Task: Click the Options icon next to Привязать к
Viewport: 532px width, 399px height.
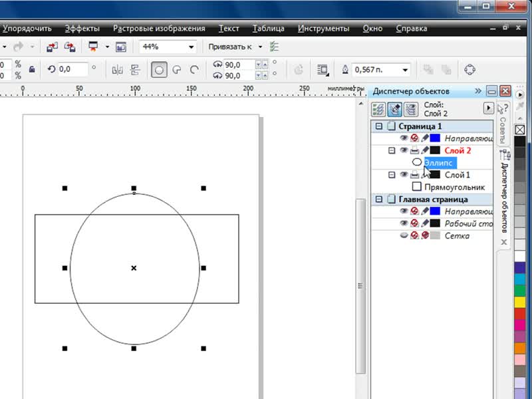Action: click(x=274, y=47)
